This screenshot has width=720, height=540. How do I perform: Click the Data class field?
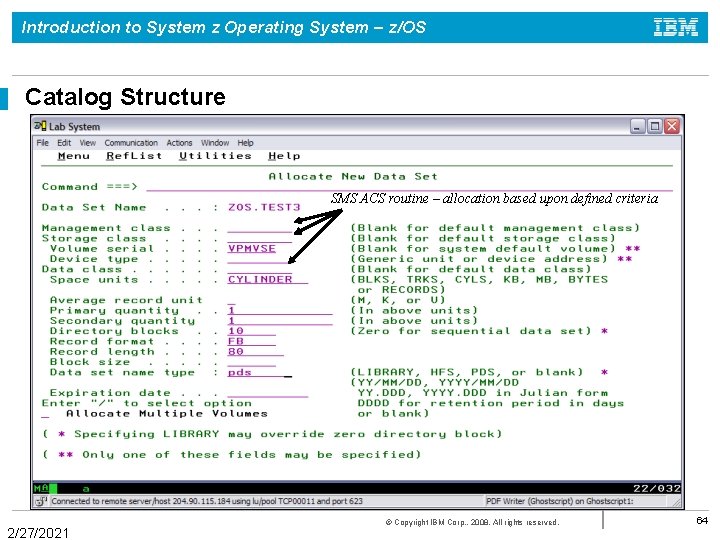[x=259, y=269]
